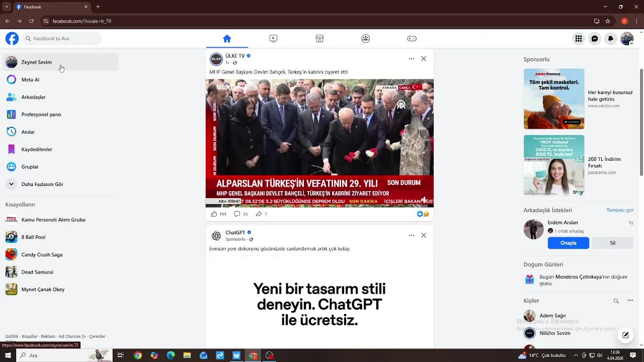The height and width of the screenshot is (362, 644).
Task: Open File Explorer from the taskbar
Action: point(187,355)
